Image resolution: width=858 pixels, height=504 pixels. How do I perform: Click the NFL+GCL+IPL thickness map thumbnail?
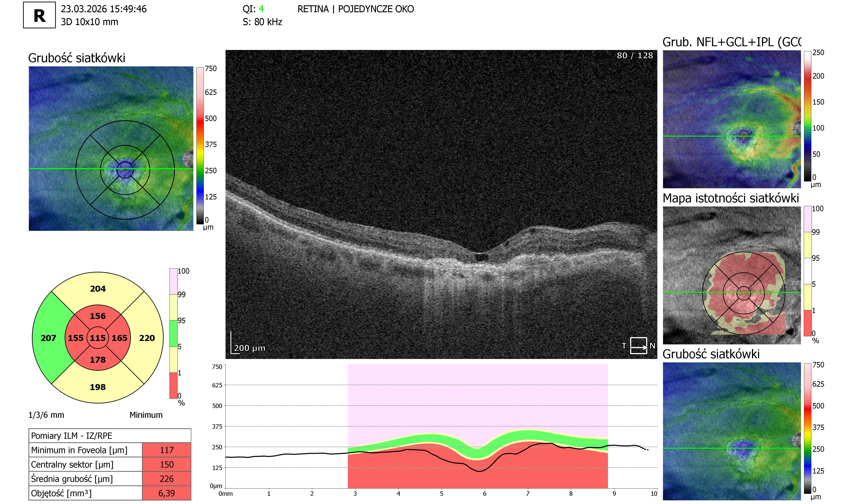[732, 119]
